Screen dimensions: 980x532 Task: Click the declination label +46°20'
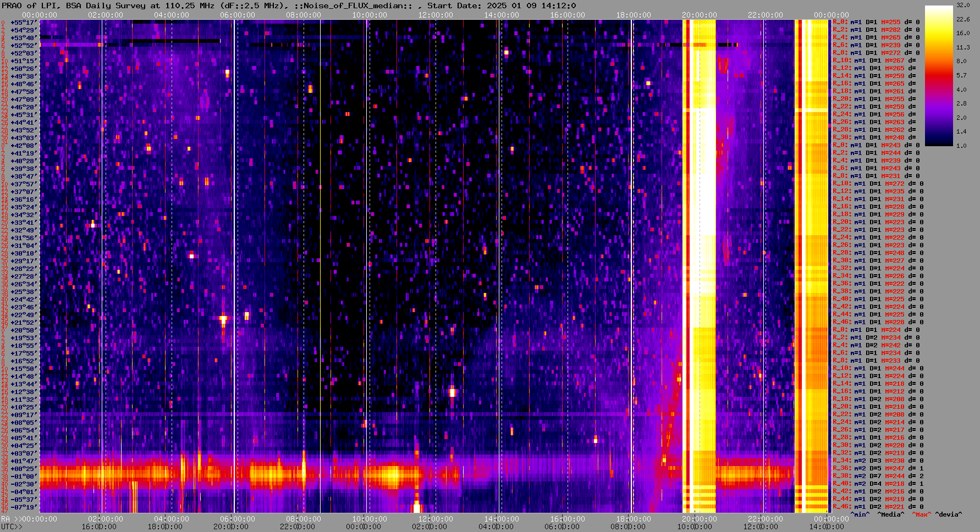point(24,107)
